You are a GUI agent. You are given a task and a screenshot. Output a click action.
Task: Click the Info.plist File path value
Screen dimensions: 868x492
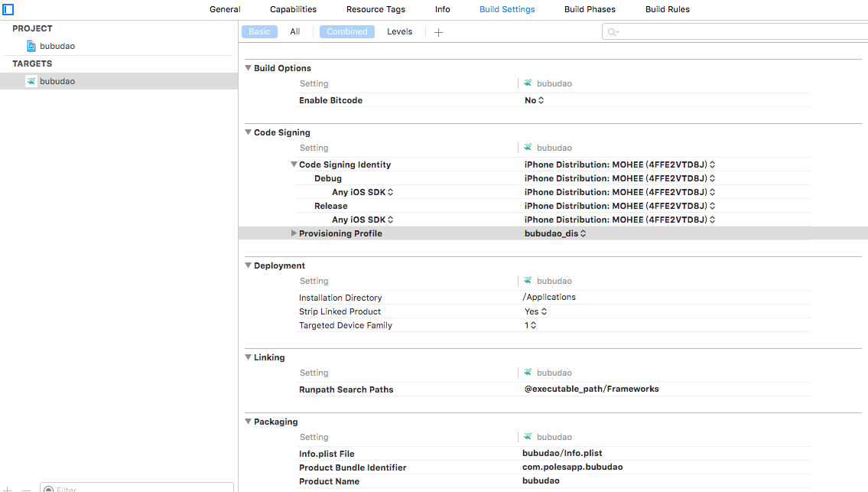click(562, 453)
